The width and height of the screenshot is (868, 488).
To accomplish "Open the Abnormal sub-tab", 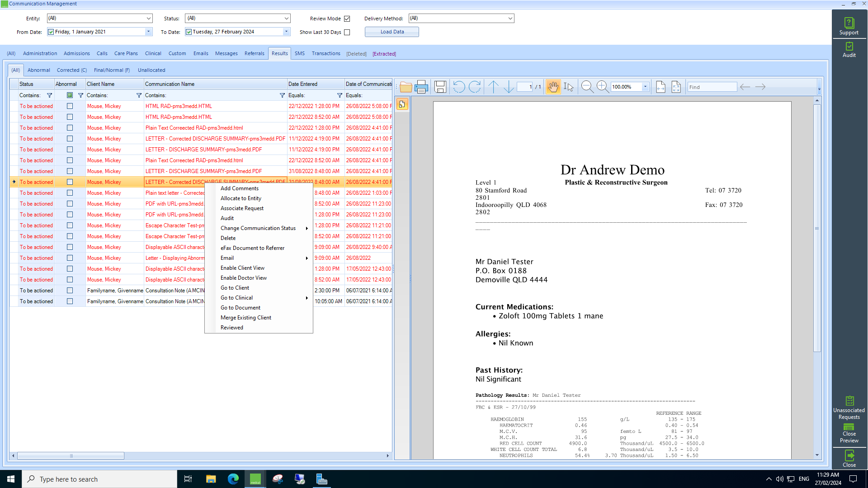I will [x=39, y=70].
